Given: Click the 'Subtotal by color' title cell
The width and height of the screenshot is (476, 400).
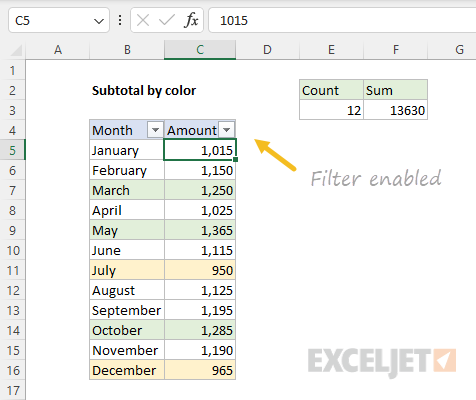Looking at the screenshot, I should [x=144, y=90].
